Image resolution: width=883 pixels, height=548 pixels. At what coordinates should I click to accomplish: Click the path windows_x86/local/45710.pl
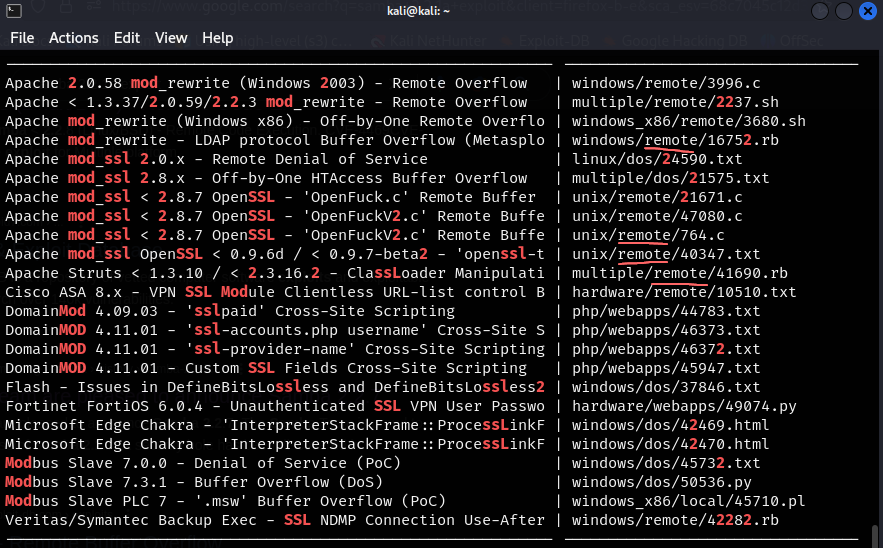(689, 501)
